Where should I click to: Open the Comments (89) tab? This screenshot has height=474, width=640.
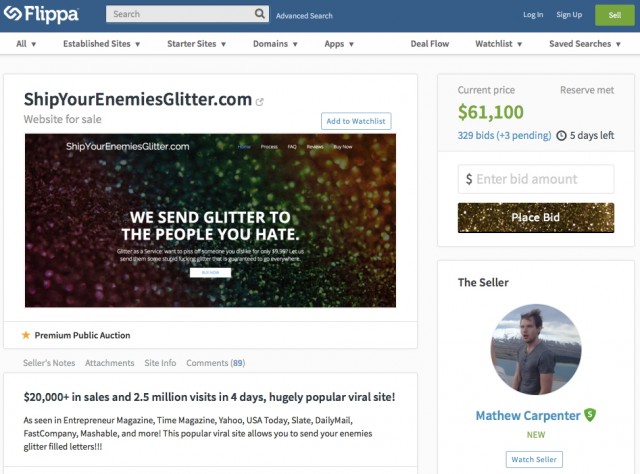point(216,363)
